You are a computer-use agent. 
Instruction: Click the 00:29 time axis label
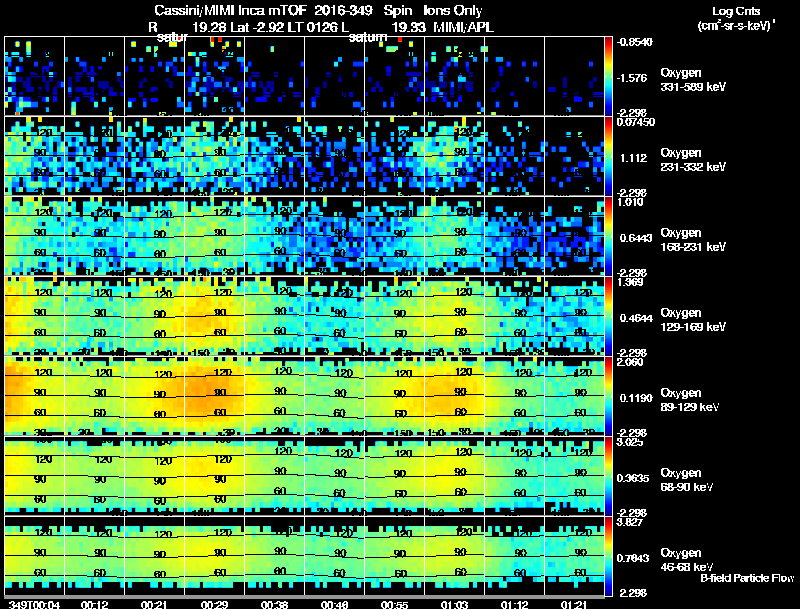click(214, 605)
